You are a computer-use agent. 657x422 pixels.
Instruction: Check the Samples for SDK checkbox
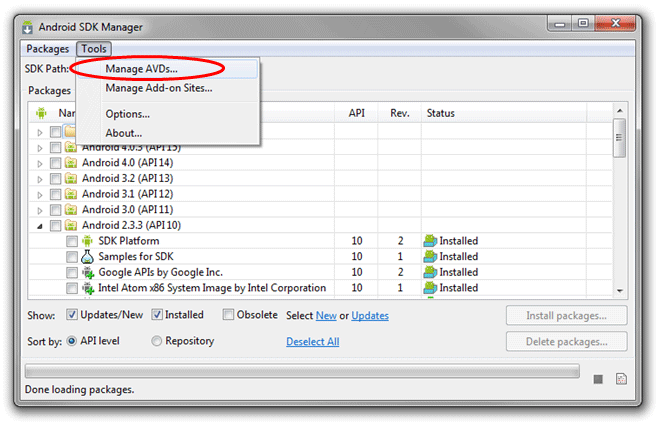pos(72,257)
